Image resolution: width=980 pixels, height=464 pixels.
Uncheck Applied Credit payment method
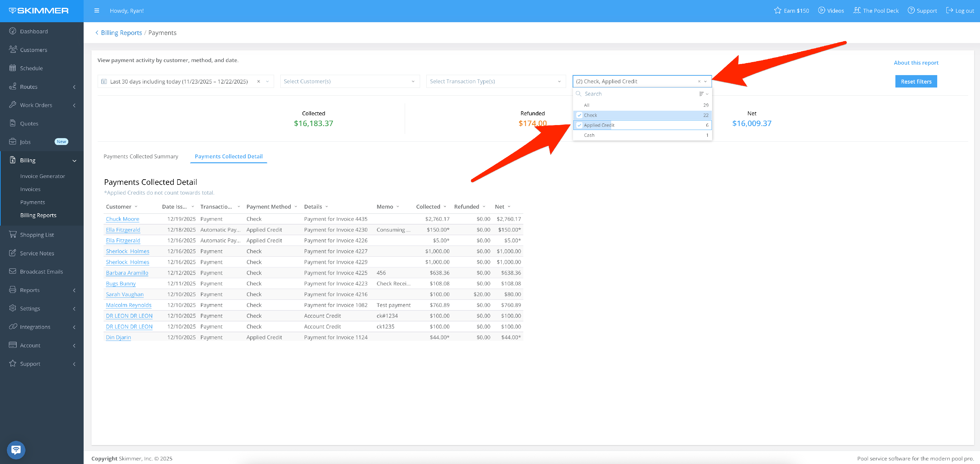click(x=580, y=125)
